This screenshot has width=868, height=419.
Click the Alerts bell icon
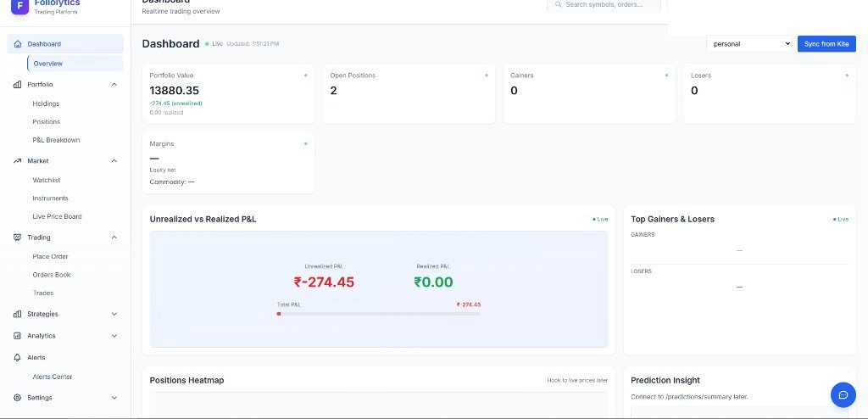pos(17,357)
